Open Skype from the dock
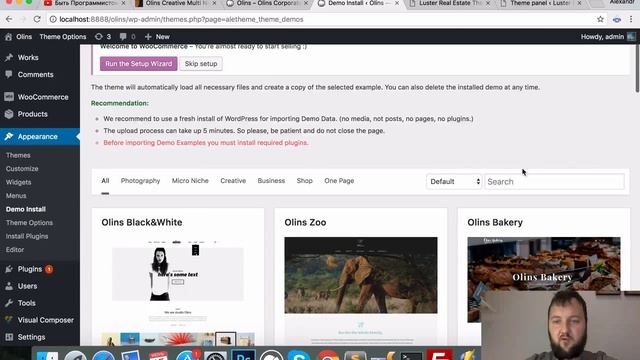The height and width of the screenshot is (360, 640). pyautogui.click(x=299, y=355)
